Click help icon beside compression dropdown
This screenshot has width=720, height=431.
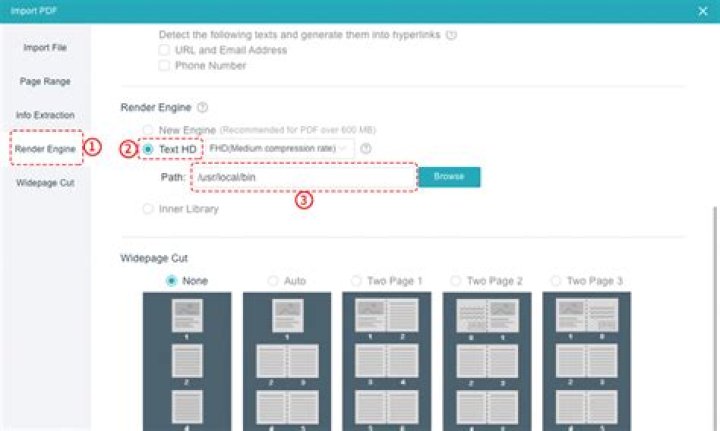tap(366, 149)
